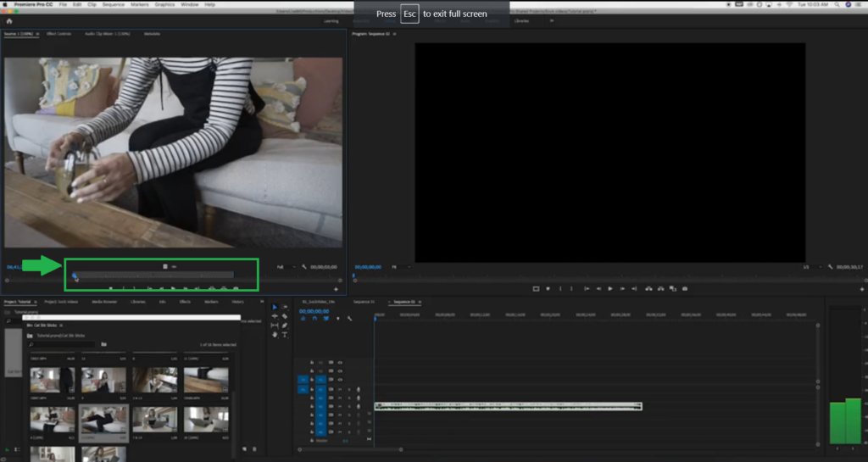Open Program: Sequence 02 panel menu
Screen dimensions: 868x462
click(x=394, y=34)
